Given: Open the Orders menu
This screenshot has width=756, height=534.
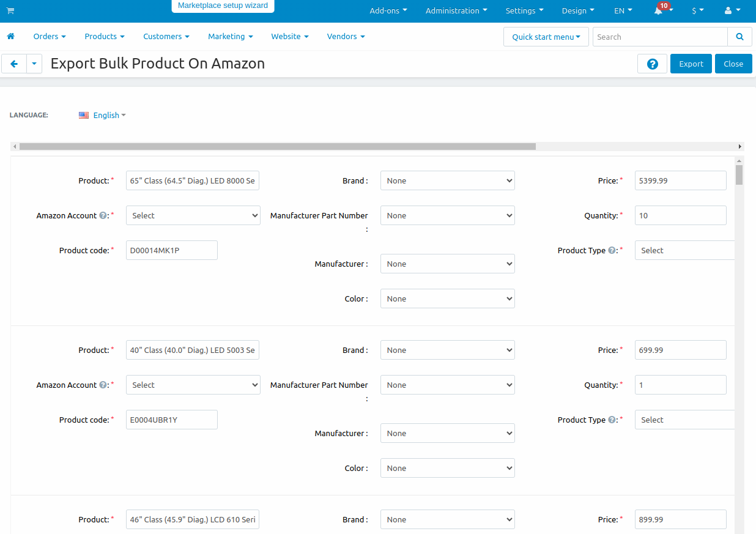Looking at the screenshot, I should point(50,37).
